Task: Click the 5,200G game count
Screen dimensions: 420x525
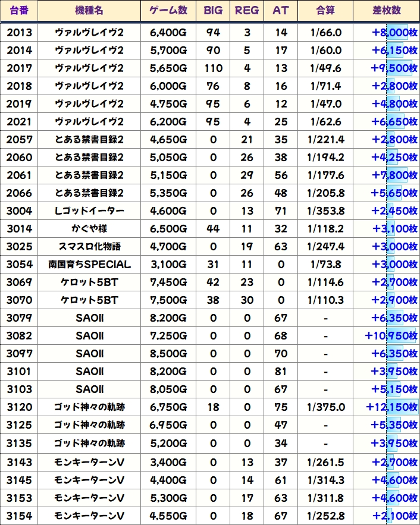Action: (168, 444)
